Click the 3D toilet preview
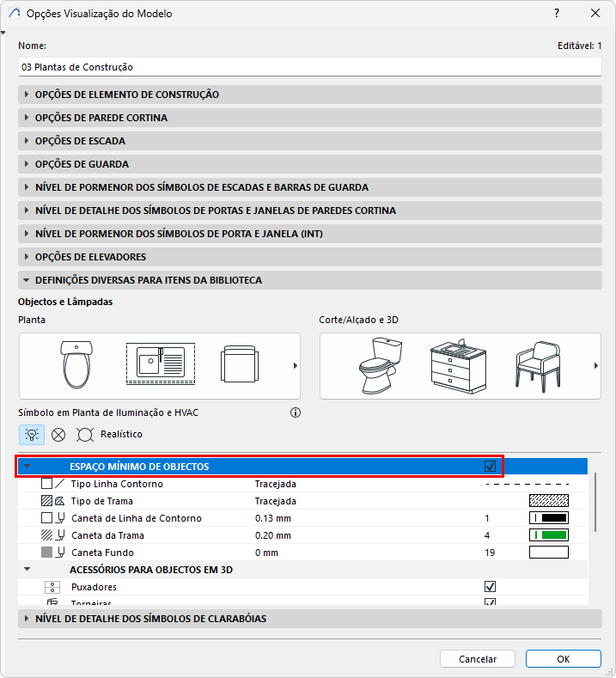 click(x=380, y=365)
